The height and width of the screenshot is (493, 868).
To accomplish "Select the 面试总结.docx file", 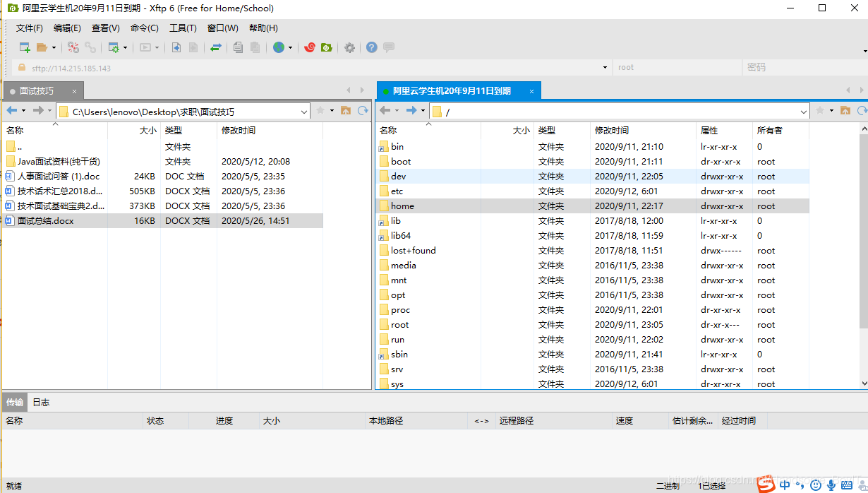I will point(162,221).
